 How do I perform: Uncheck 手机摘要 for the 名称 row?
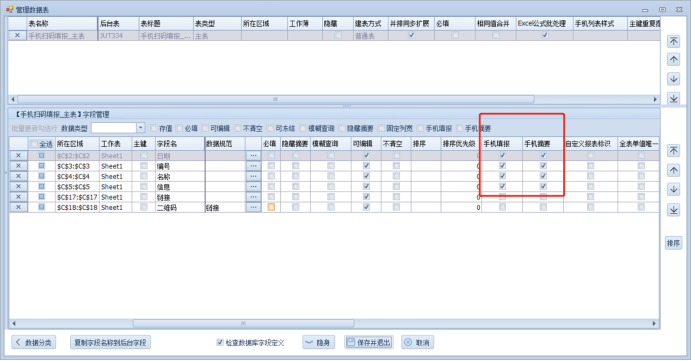pos(543,176)
